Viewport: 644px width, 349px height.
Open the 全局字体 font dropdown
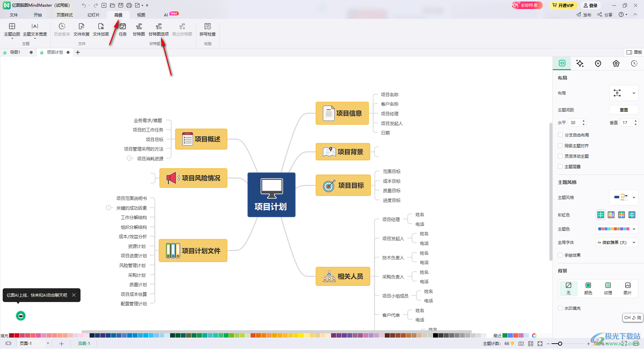617,242
